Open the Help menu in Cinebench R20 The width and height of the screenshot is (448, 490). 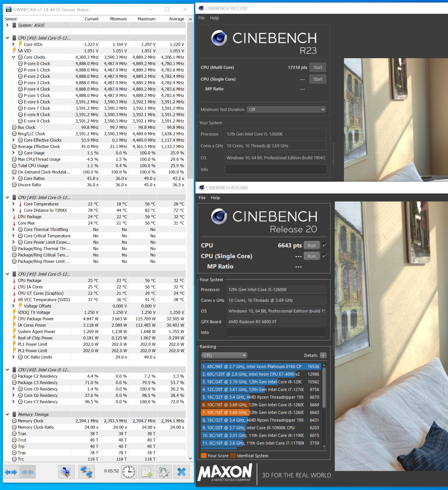pos(215,198)
